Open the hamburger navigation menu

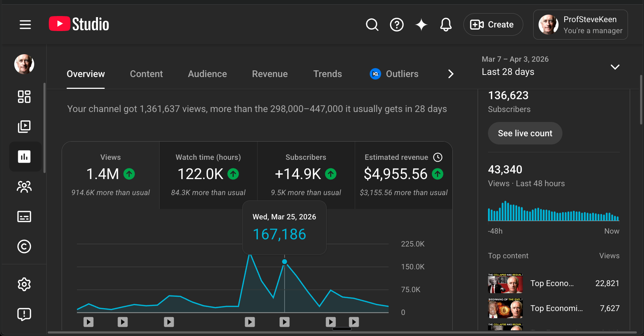point(25,25)
